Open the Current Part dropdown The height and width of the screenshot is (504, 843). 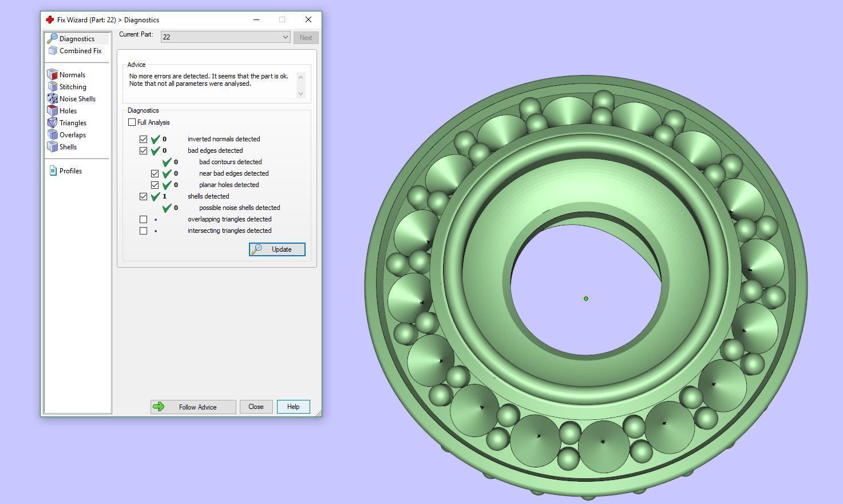coord(225,37)
